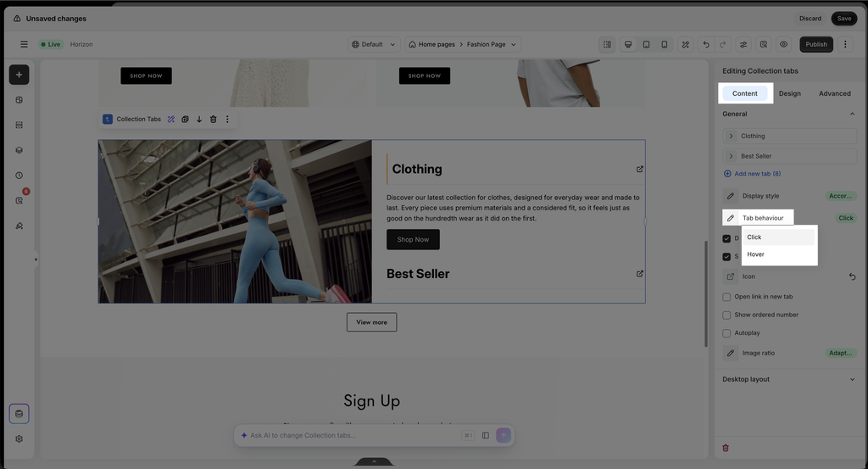Redo the last change
Image resolution: width=868 pixels, height=469 pixels.
722,44
